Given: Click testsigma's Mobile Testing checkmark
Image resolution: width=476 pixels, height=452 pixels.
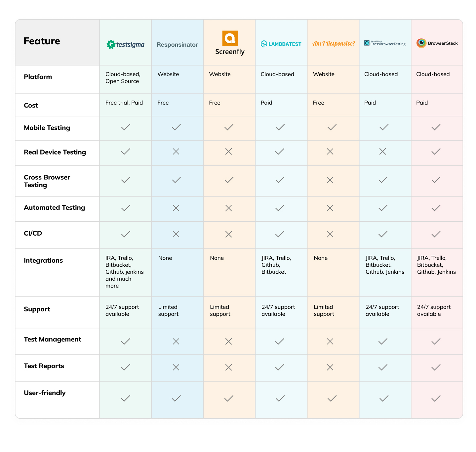Looking at the screenshot, I should pos(126,127).
